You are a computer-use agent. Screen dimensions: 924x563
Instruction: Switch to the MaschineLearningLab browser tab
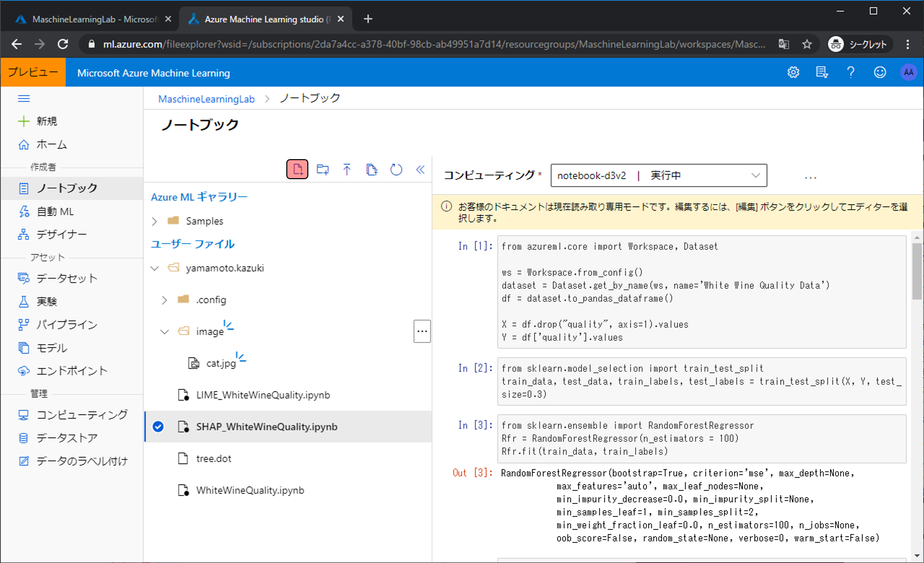click(93, 19)
